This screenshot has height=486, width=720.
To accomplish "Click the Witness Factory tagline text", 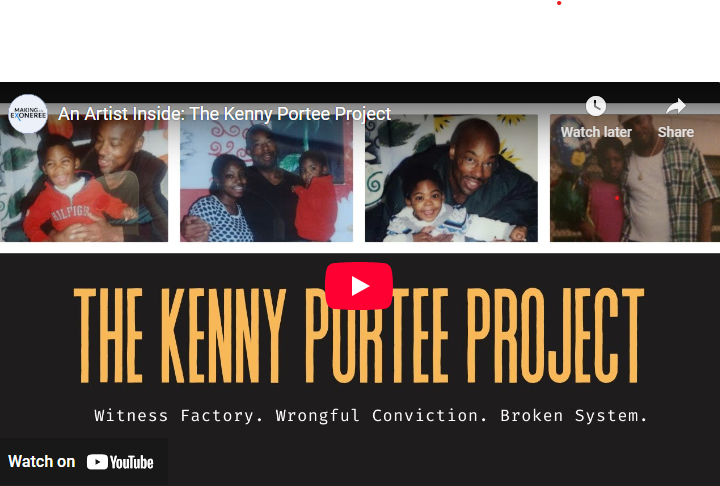I will tap(179, 416).
